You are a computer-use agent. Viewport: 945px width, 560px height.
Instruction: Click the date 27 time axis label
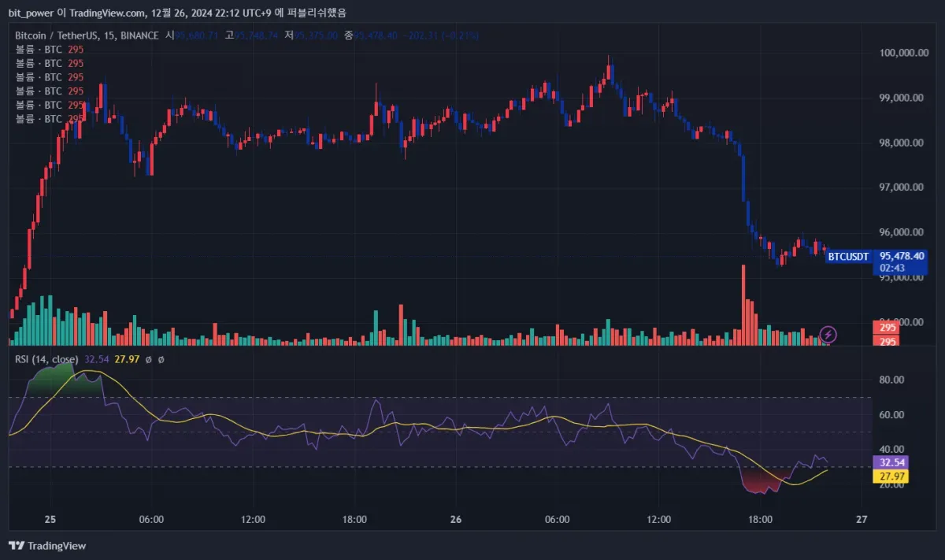point(862,520)
